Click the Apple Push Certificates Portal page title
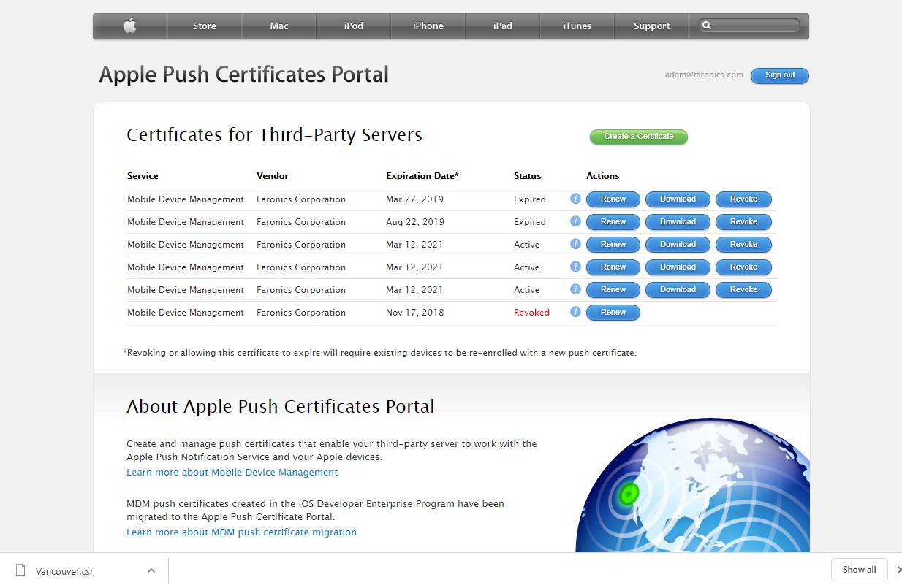902x588 pixels. (x=244, y=75)
